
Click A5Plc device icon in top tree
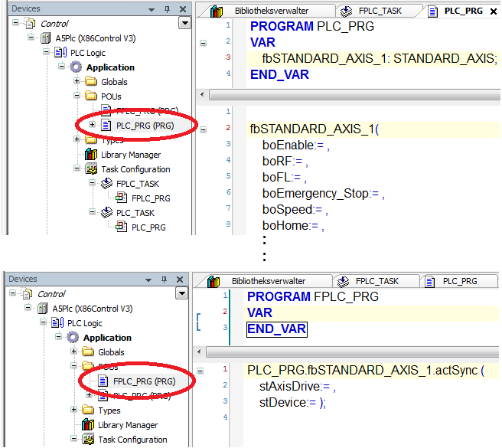tap(45, 38)
